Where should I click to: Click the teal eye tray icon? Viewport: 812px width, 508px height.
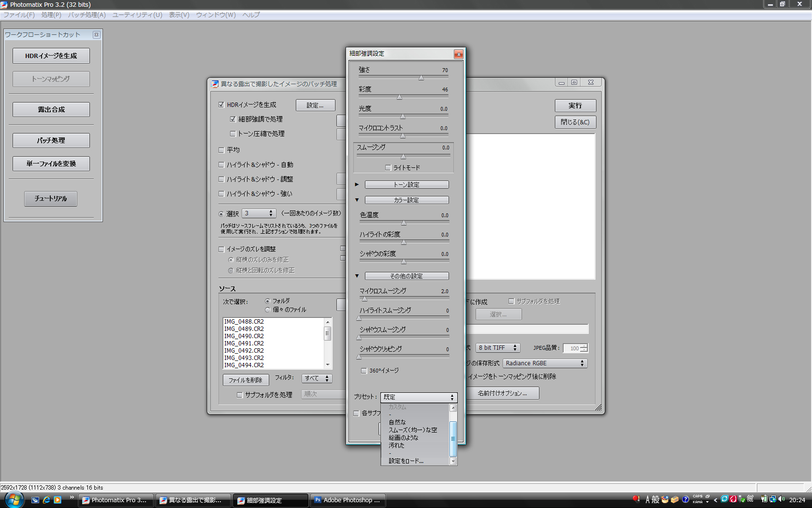725,499
